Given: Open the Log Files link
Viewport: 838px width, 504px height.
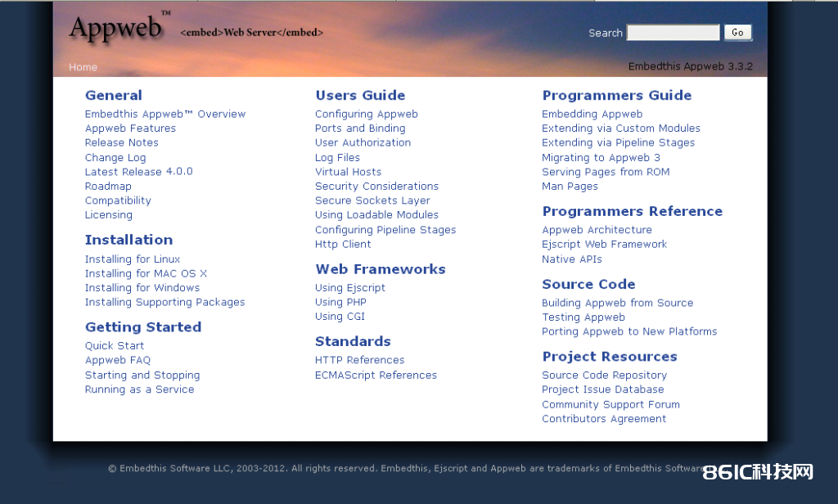Looking at the screenshot, I should pyautogui.click(x=337, y=158).
